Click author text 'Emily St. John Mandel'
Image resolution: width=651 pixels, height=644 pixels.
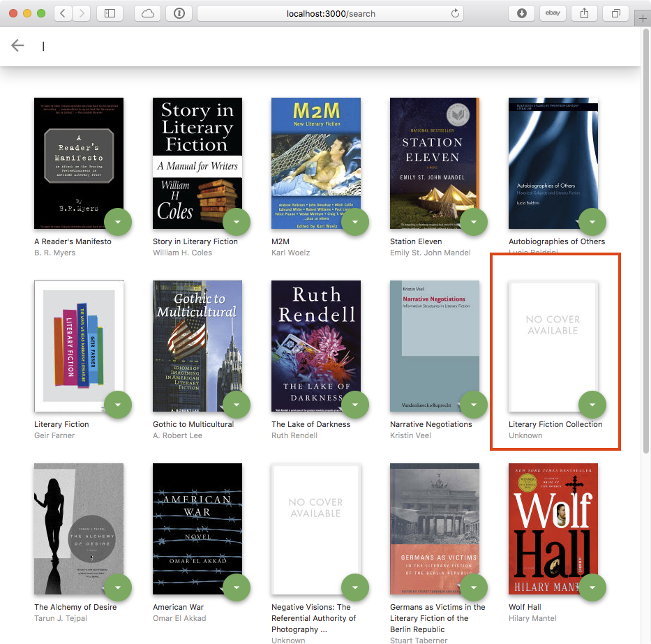click(x=430, y=253)
